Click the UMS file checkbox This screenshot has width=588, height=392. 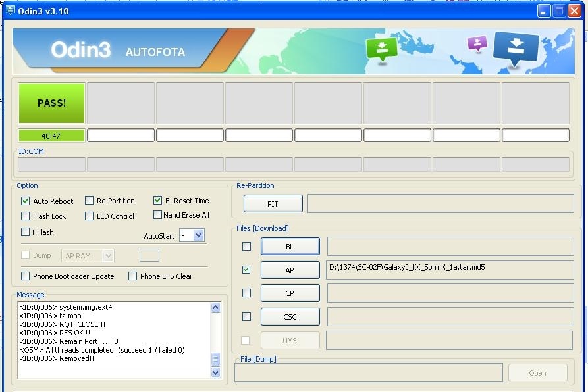coord(245,340)
